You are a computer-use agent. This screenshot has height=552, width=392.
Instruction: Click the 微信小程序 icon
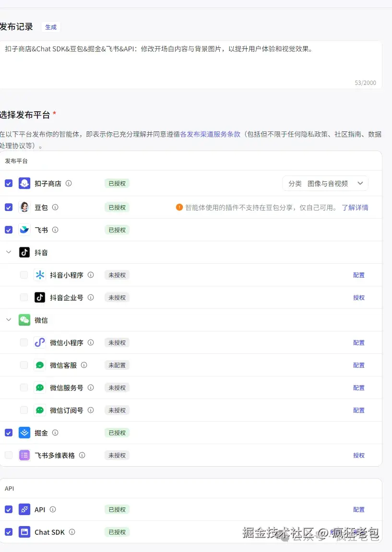(40, 342)
